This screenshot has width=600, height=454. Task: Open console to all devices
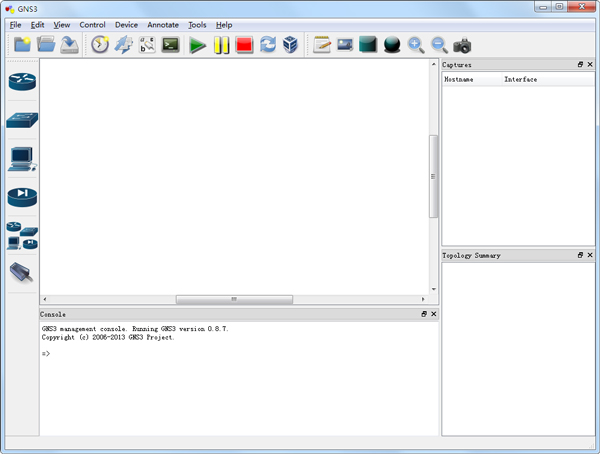coord(170,45)
